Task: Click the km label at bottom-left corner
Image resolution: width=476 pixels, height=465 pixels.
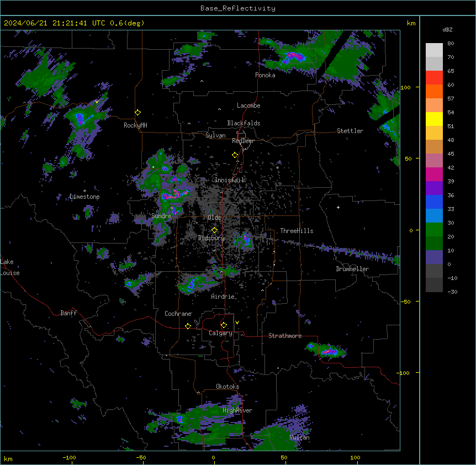Action: coord(8,458)
